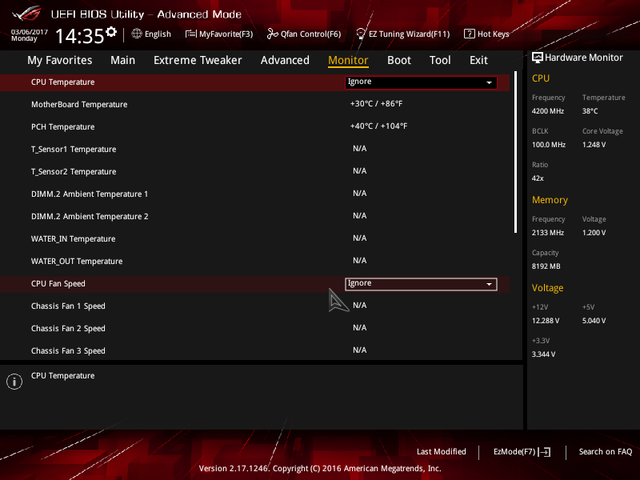Click the CPU Fan Speed dropdown arrow
The height and width of the screenshot is (480, 640).
click(x=489, y=284)
